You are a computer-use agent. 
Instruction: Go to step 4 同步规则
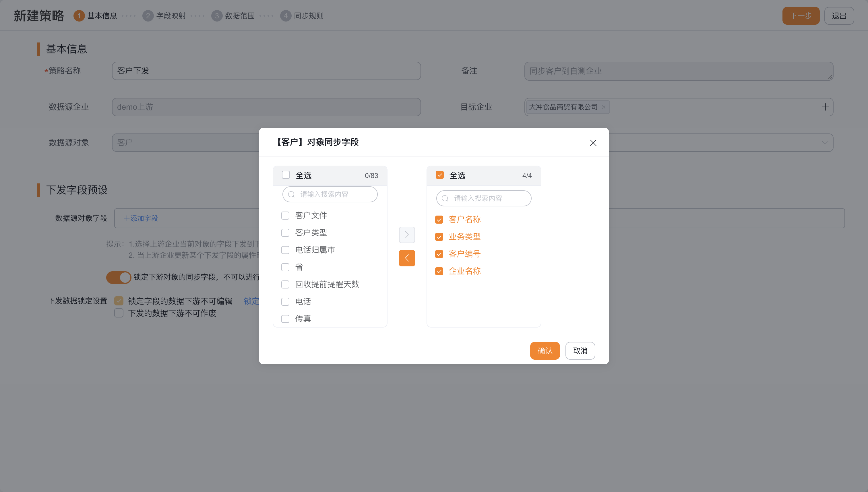[302, 16]
